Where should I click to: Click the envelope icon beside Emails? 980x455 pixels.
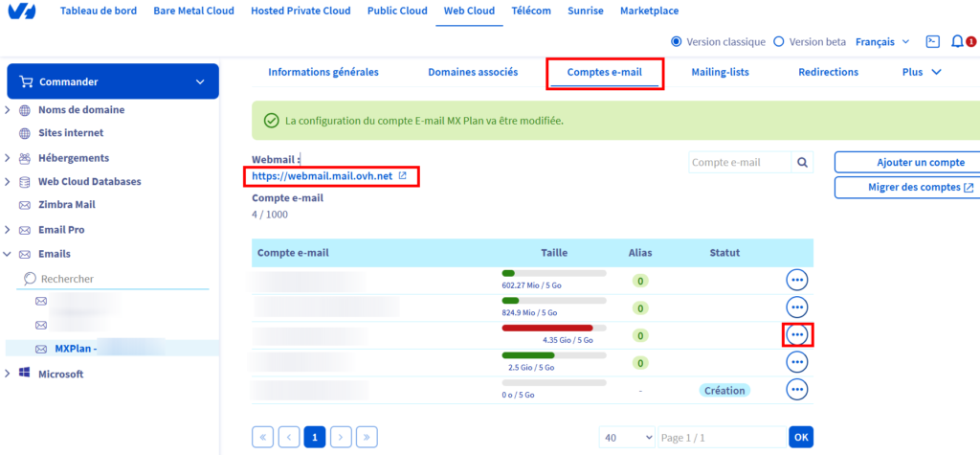tap(25, 254)
